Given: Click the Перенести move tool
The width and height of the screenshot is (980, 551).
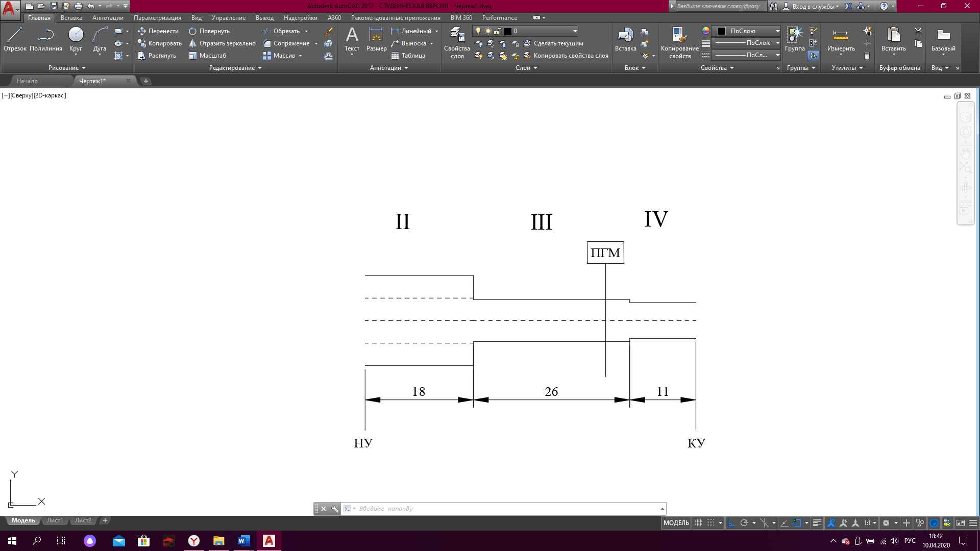Looking at the screenshot, I should click(158, 31).
